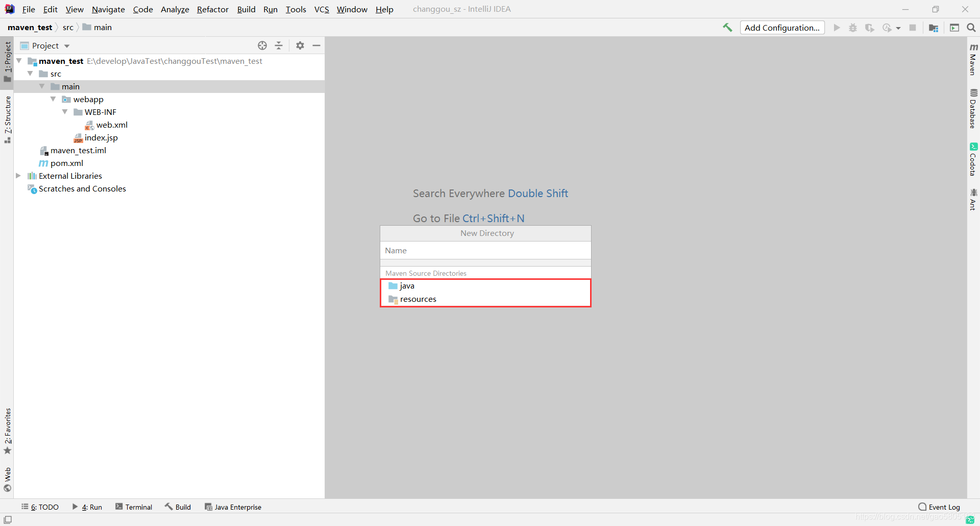Open the Tools menu

[296, 9]
